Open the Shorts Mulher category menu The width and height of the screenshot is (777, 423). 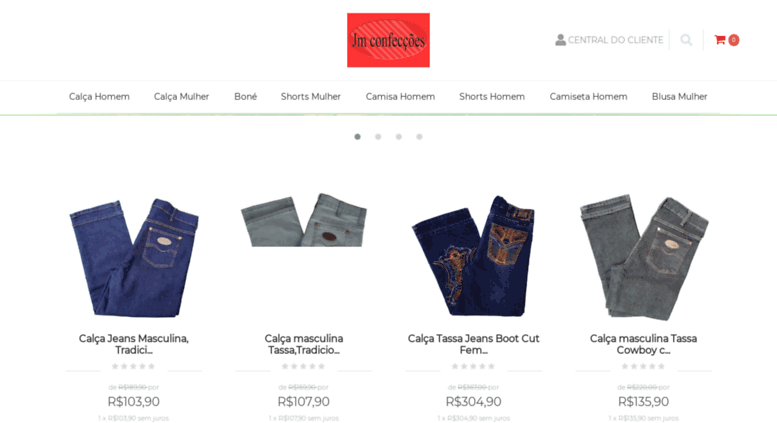click(311, 97)
